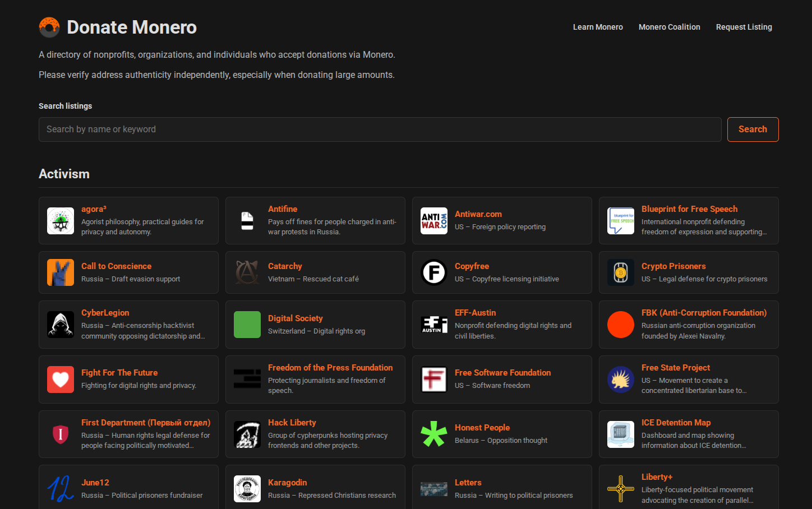The height and width of the screenshot is (509, 812).
Task: Click the Donate Monero site title
Action: 132,27
